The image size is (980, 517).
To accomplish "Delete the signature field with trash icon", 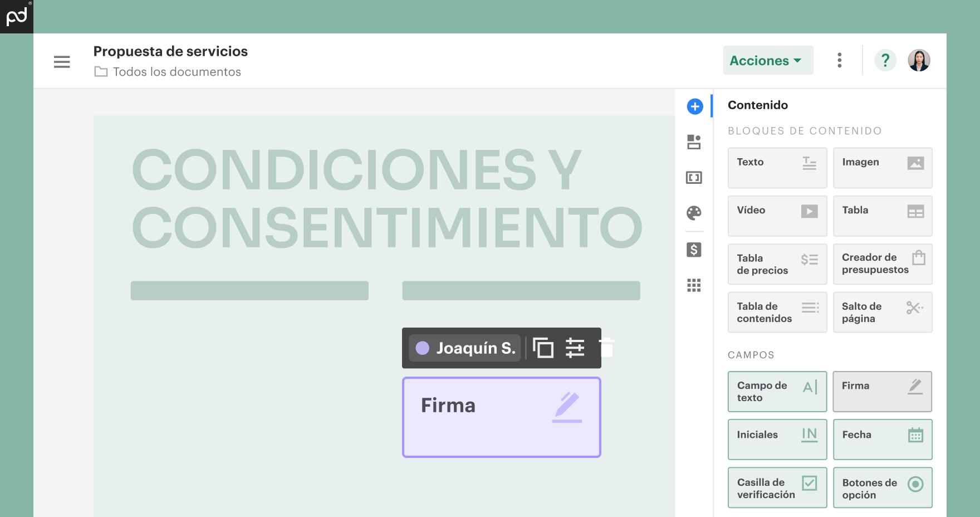I will click(607, 347).
